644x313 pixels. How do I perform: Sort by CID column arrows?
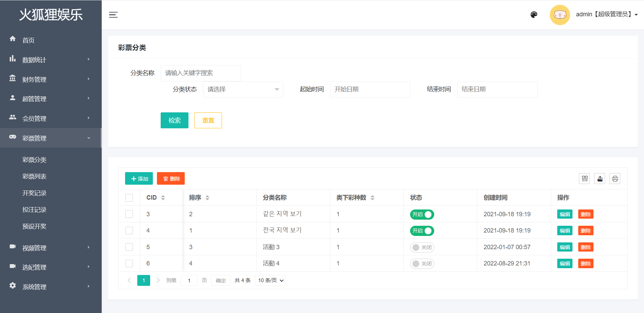pyautogui.click(x=163, y=198)
